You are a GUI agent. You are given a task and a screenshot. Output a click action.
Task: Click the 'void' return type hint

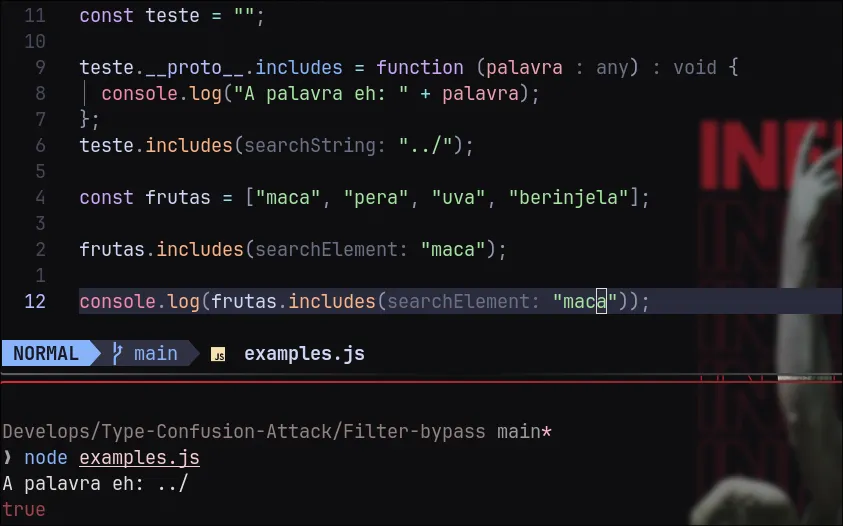[x=695, y=67]
